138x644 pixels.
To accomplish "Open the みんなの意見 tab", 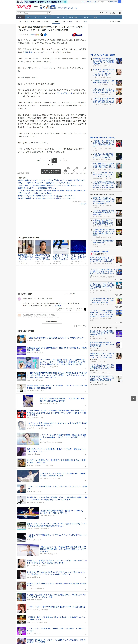I will (73, 17).
